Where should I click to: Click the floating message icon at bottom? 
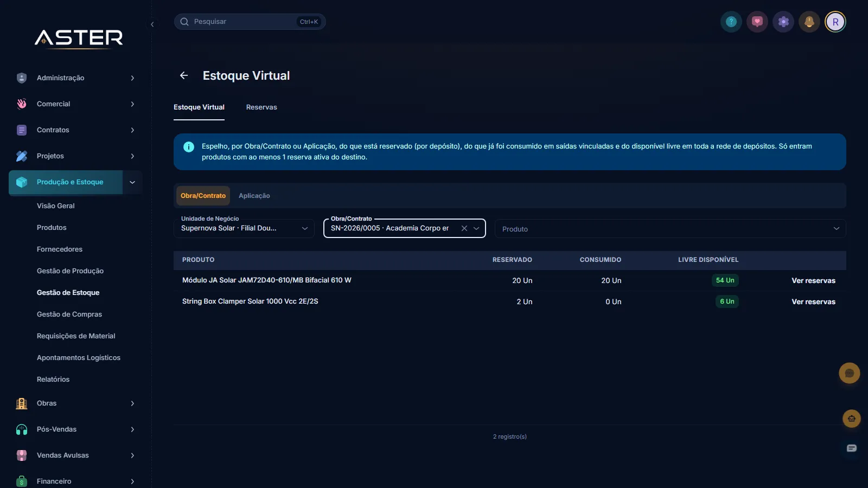click(852, 448)
